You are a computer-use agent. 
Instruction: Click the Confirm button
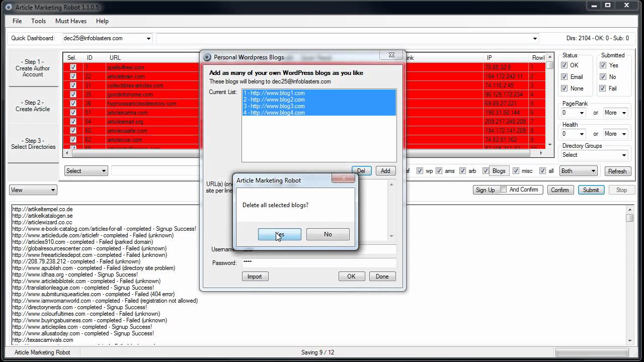tap(559, 190)
